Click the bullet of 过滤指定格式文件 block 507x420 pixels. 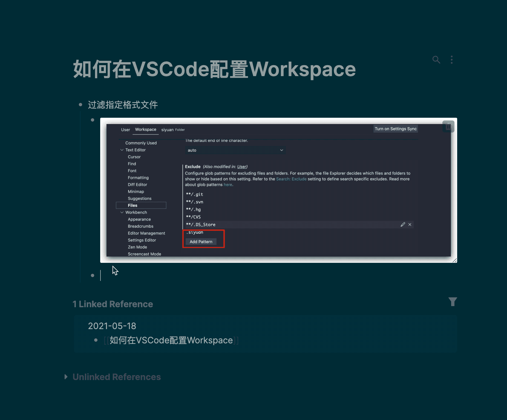[x=80, y=105]
